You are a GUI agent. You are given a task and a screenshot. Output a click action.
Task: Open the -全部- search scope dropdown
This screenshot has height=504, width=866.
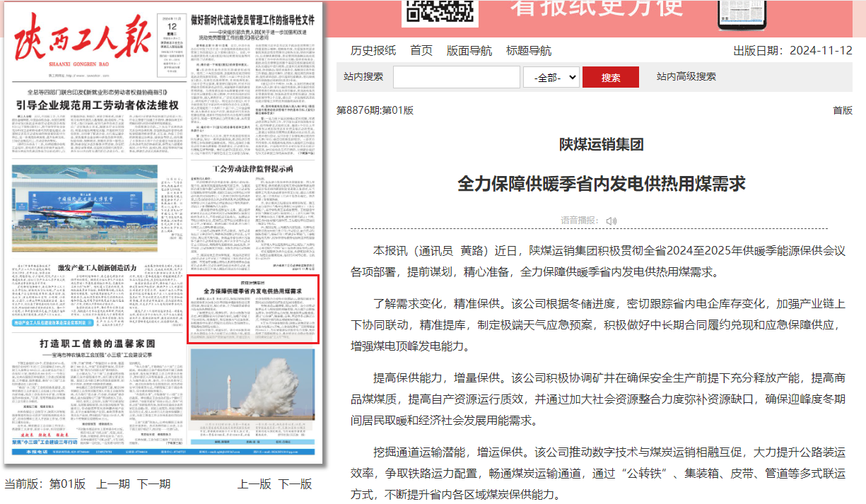point(551,77)
